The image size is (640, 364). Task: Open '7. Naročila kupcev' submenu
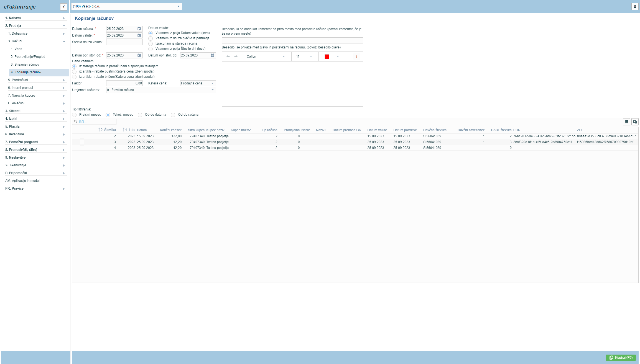[37, 95]
